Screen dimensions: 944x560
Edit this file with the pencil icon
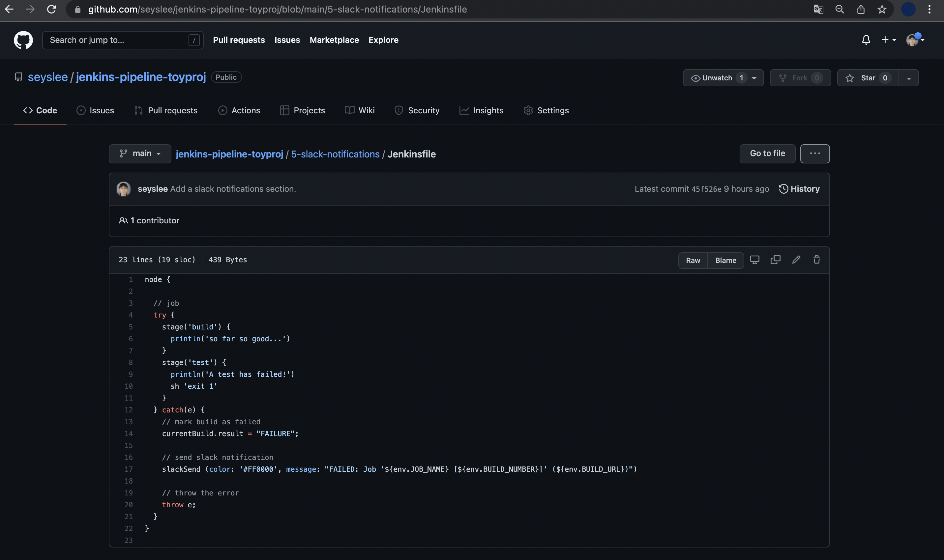(x=796, y=260)
